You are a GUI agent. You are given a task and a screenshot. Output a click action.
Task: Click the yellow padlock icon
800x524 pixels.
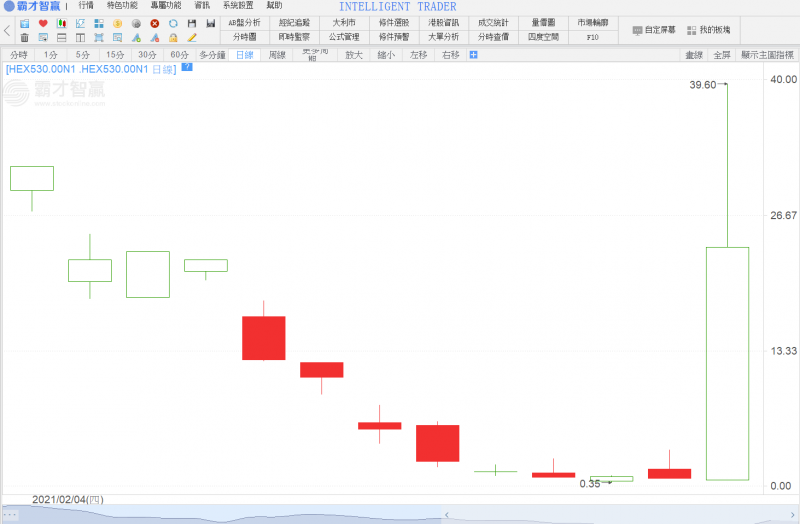pos(173,37)
